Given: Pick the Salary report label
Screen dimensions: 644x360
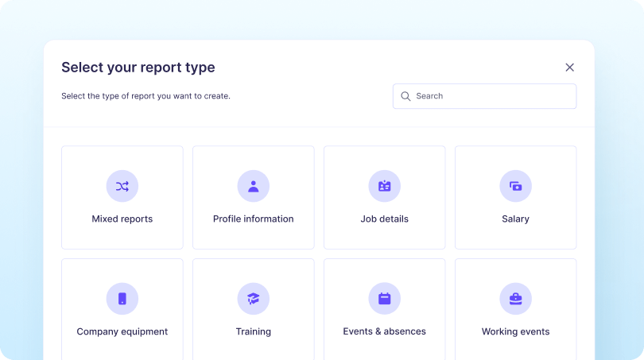Looking at the screenshot, I should click(515, 219).
